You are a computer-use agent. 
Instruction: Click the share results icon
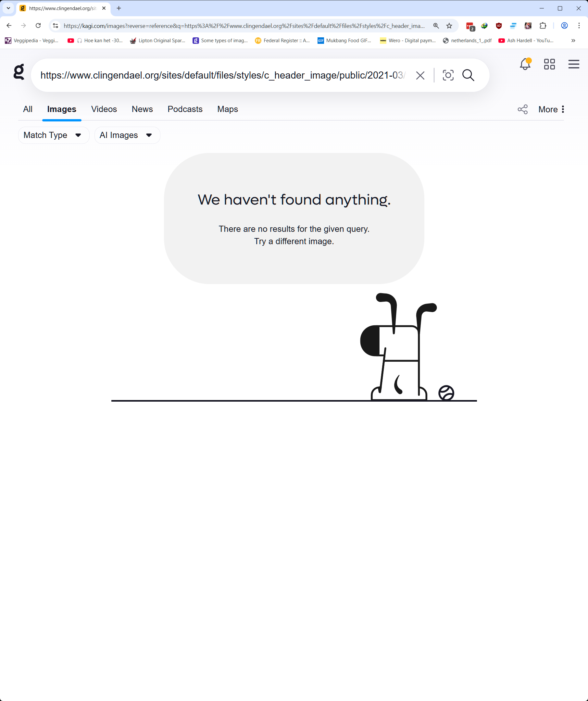point(522,109)
